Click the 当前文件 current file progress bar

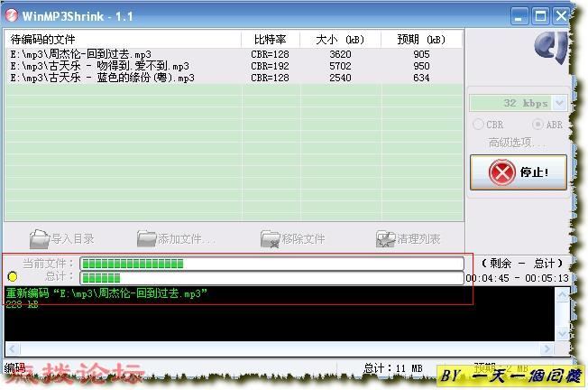[x=271, y=264]
